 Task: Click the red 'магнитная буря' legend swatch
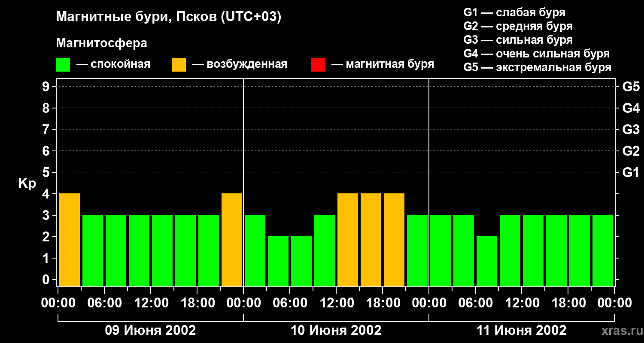318,65
